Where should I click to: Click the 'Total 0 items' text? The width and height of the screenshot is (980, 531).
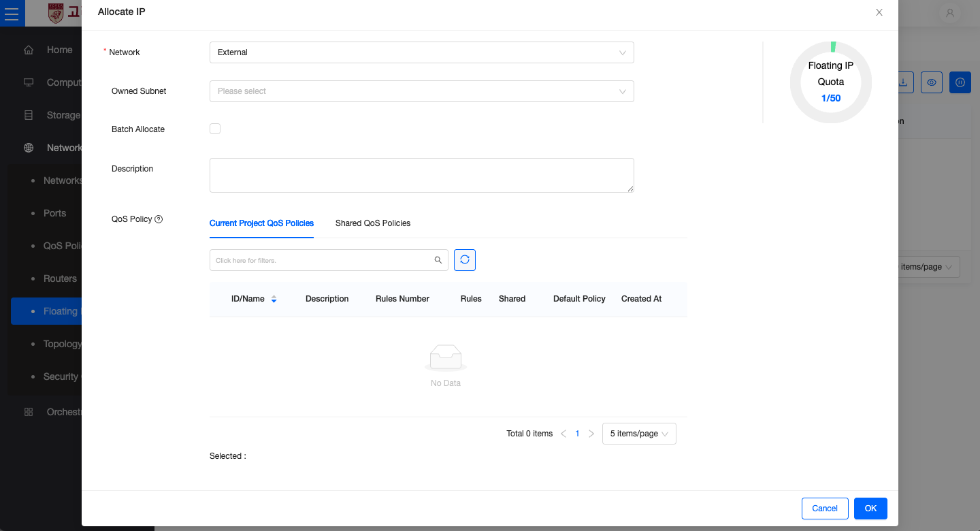click(529, 434)
